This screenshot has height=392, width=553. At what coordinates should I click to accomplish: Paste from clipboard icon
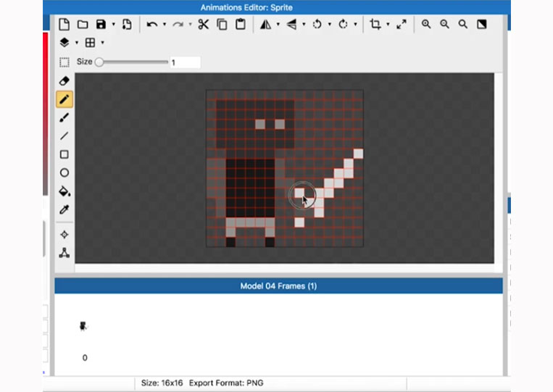coord(241,25)
